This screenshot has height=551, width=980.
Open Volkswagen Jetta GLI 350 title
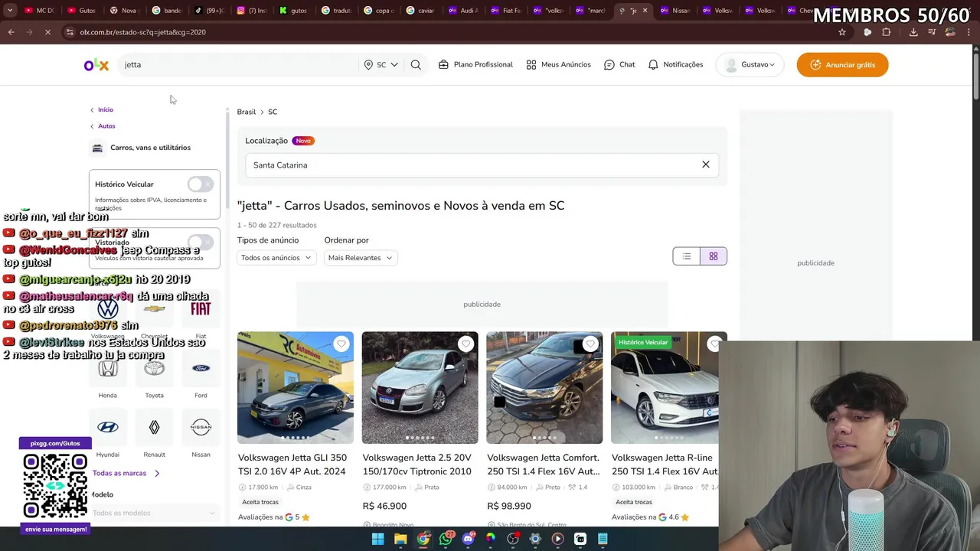pyautogui.click(x=292, y=465)
